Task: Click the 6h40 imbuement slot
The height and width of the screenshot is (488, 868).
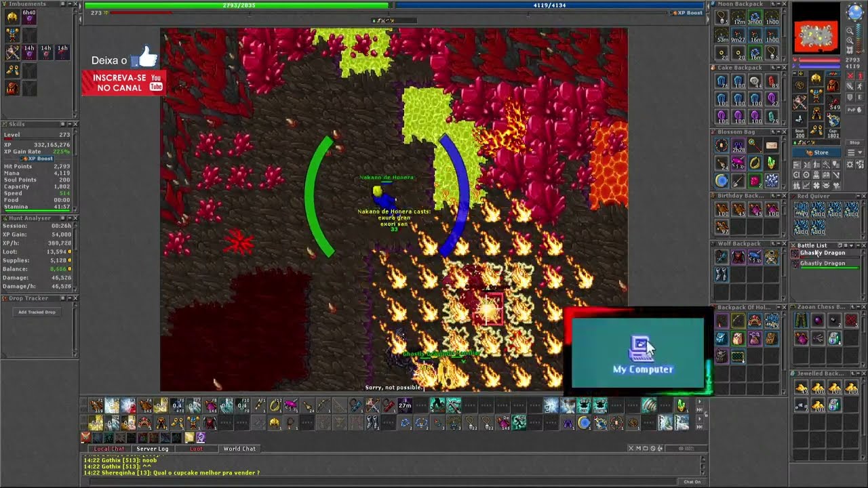Action: 29,18
